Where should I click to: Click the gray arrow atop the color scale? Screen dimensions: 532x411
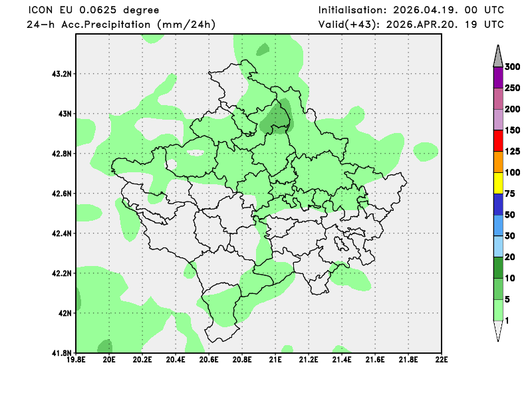(x=497, y=57)
